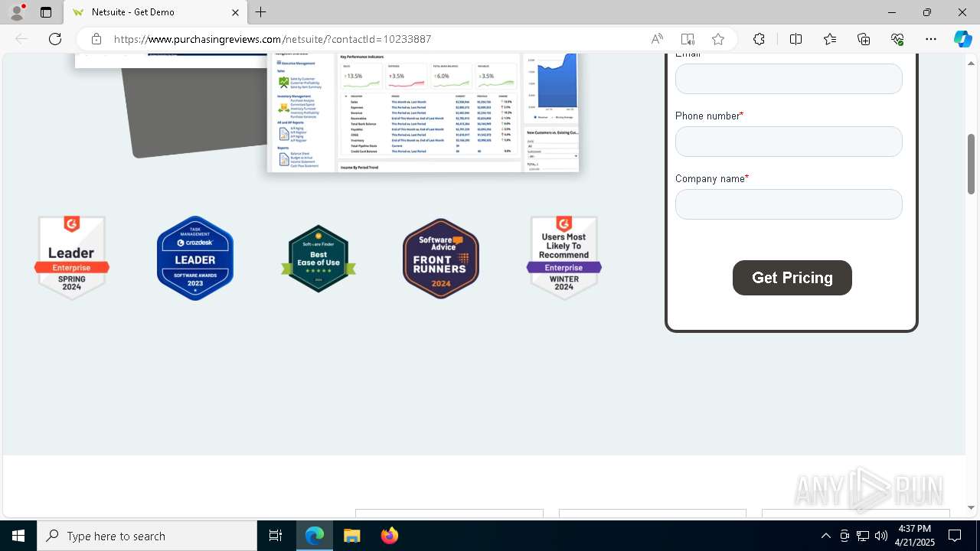This screenshot has width=980, height=551.
Task: Open the taskbar clock and calendar
Action: tap(915, 536)
